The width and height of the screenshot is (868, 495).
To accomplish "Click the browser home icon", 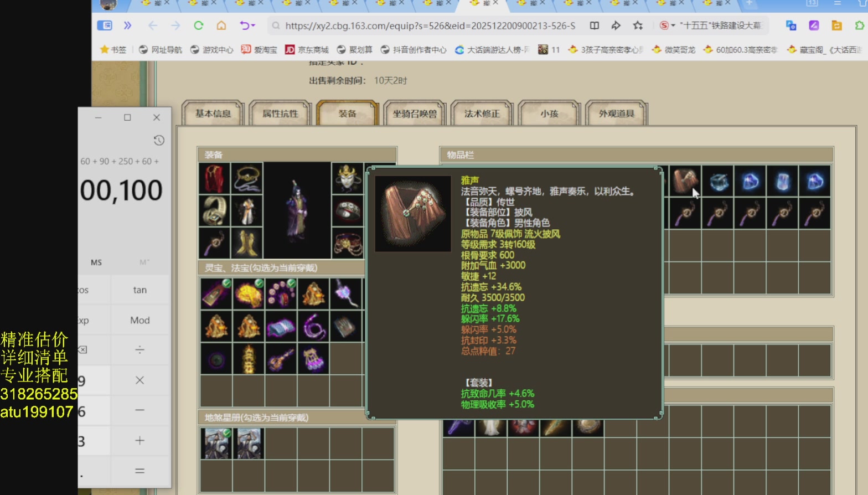I will pos(221,25).
